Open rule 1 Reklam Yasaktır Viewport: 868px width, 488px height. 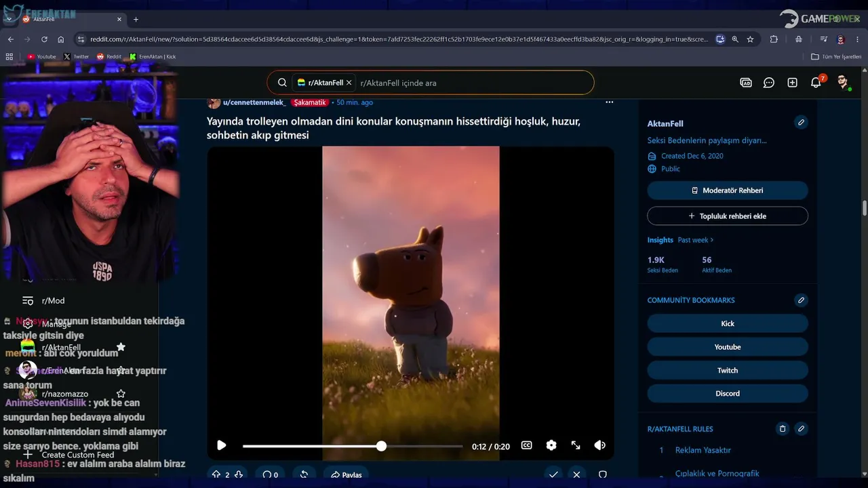coord(703,450)
